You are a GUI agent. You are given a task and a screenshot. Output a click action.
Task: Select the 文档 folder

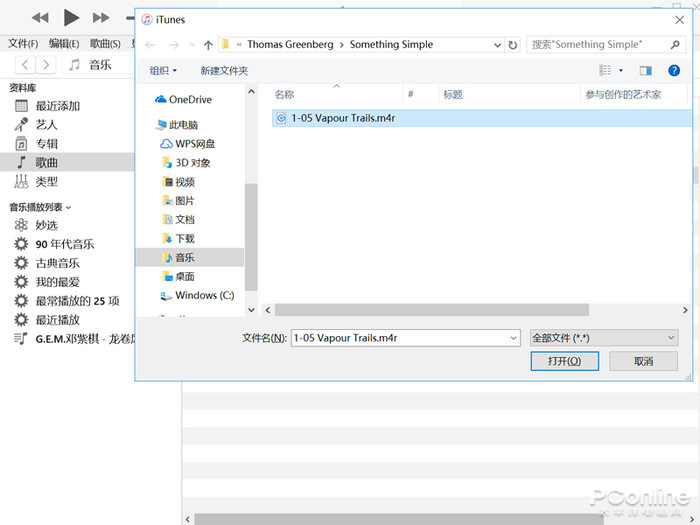pyautogui.click(x=179, y=220)
